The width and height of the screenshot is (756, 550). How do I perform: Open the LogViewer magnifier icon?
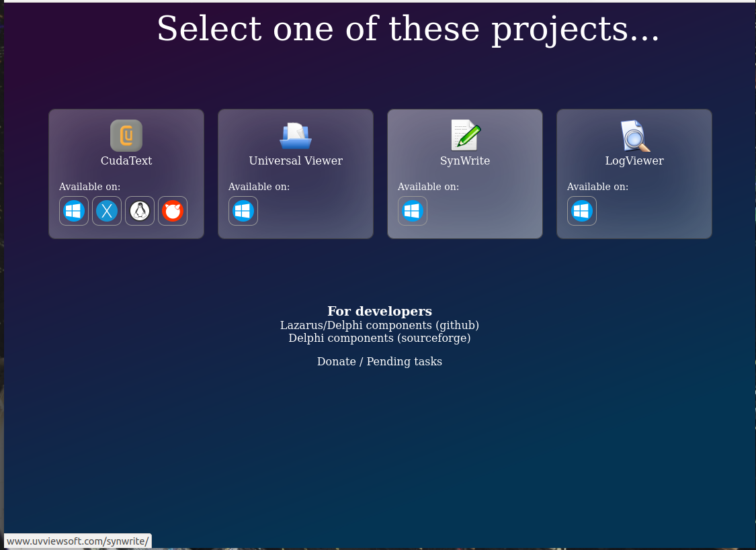634,136
